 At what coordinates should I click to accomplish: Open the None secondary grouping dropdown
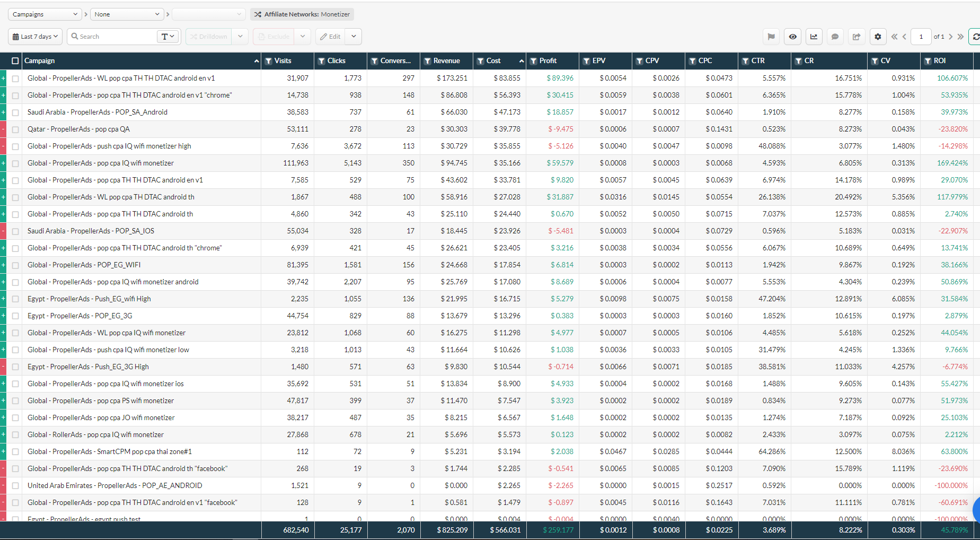pyautogui.click(x=127, y=14)
